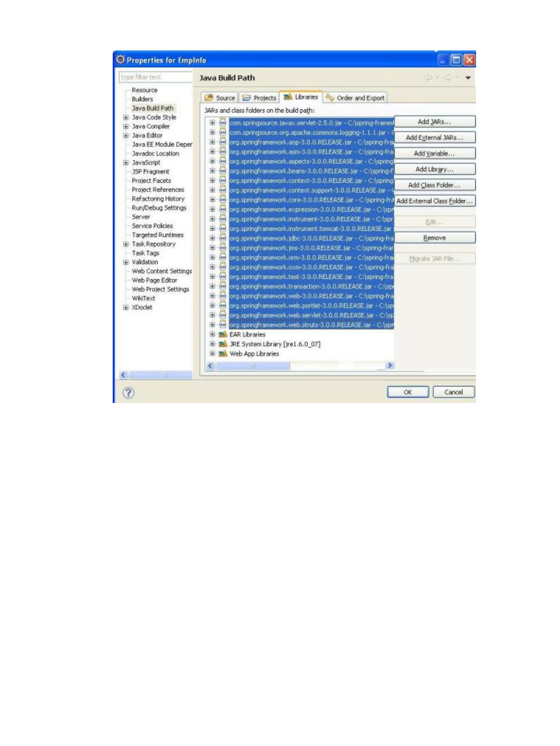This screenshot has width=560, height=746.
Task: Click the EAR Libraries library icon
Action: pos(222,334)
